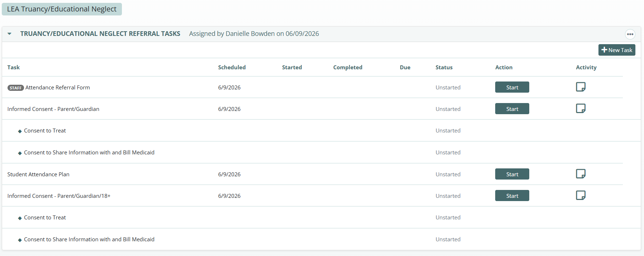The width and height of the screenshot is (644, 256).
Task: Open activity note for Student Attendance Plan
Action: [581, 174]
